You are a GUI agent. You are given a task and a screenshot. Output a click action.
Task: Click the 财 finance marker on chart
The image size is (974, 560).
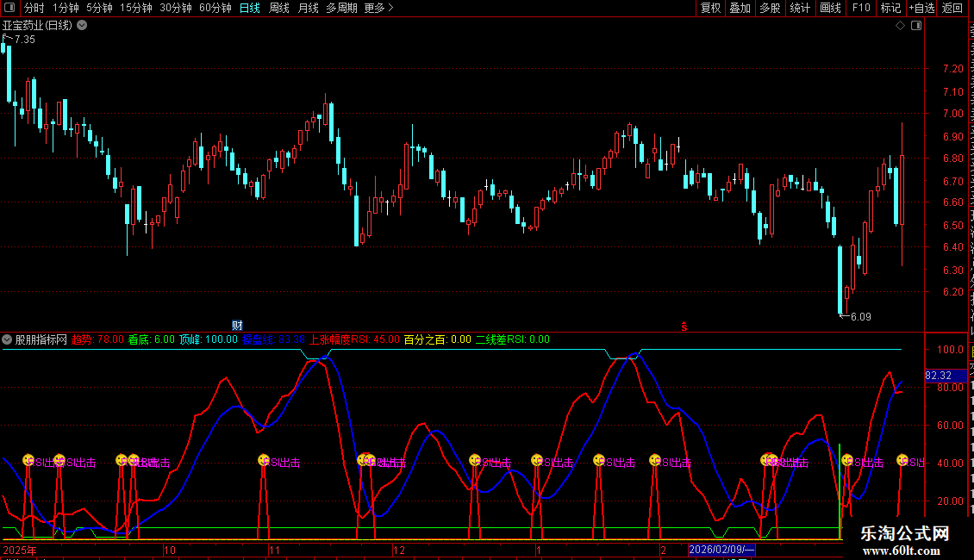[x=237, y=326]
